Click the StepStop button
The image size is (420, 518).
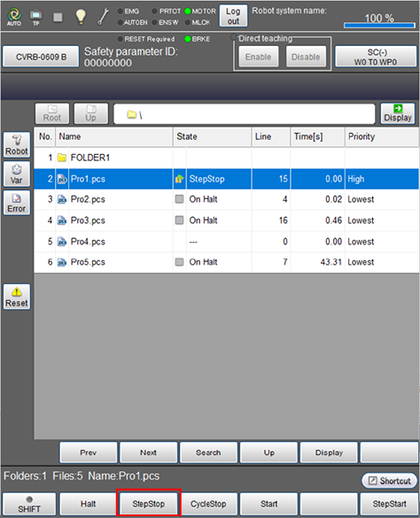[149, 504]
